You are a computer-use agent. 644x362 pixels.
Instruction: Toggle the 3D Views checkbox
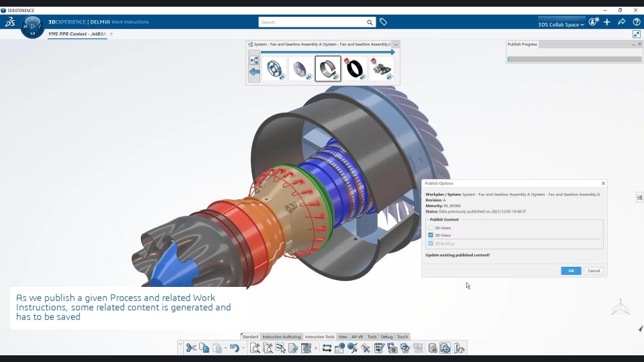[431, 235]
